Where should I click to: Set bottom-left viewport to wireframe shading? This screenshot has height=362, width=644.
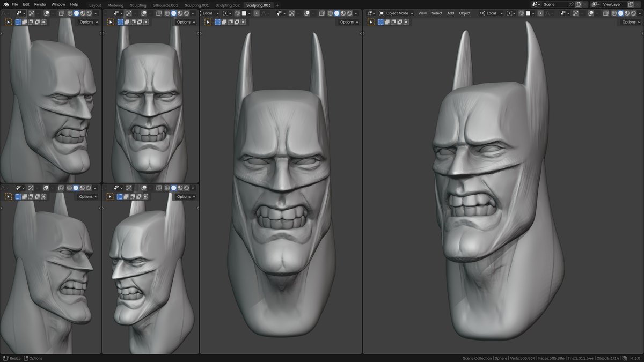(x=69, y=188)
